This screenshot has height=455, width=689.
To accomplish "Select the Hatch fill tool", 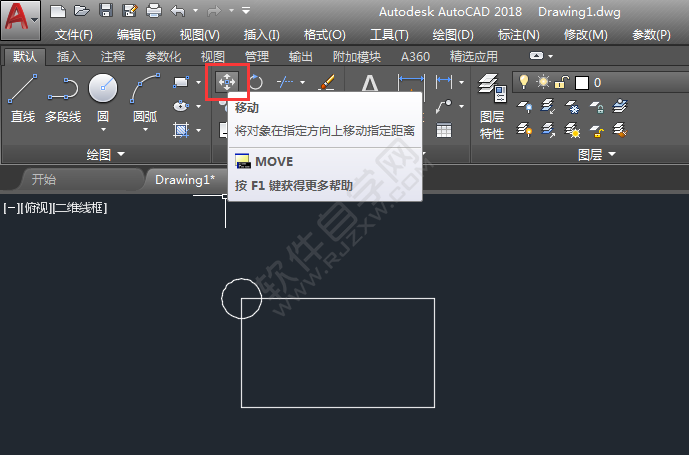I will (x=181, y=130).
